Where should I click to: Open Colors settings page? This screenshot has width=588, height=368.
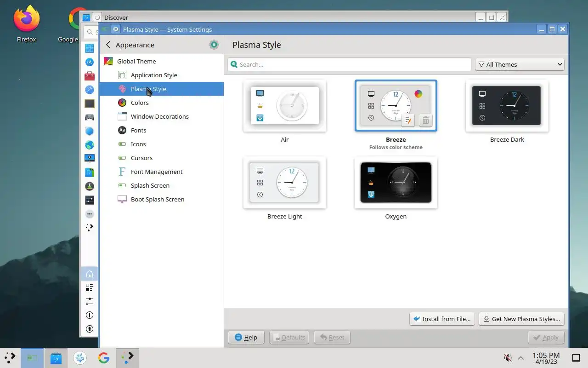pyautogui.click(x=161, y=103)
